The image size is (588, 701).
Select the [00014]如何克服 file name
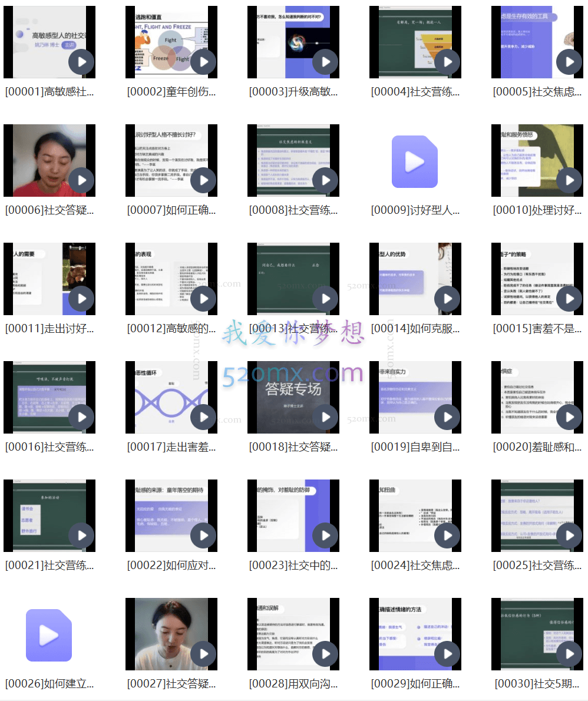[415, 329]
